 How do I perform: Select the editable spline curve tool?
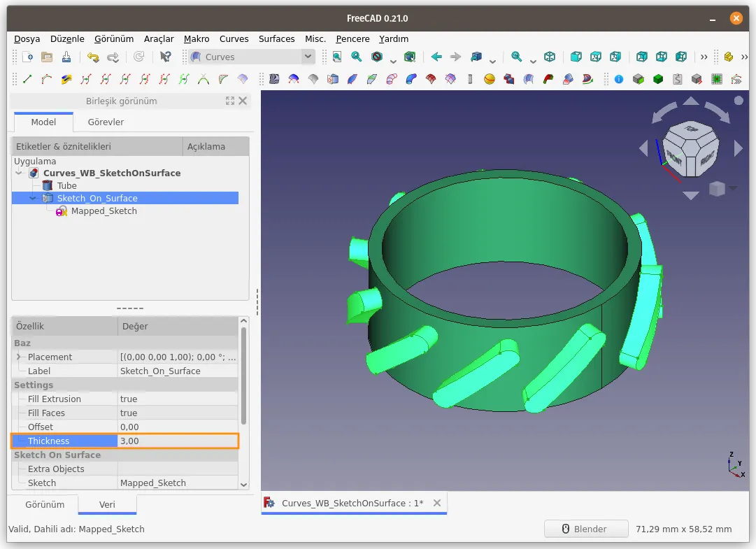(x=47, y=79)
